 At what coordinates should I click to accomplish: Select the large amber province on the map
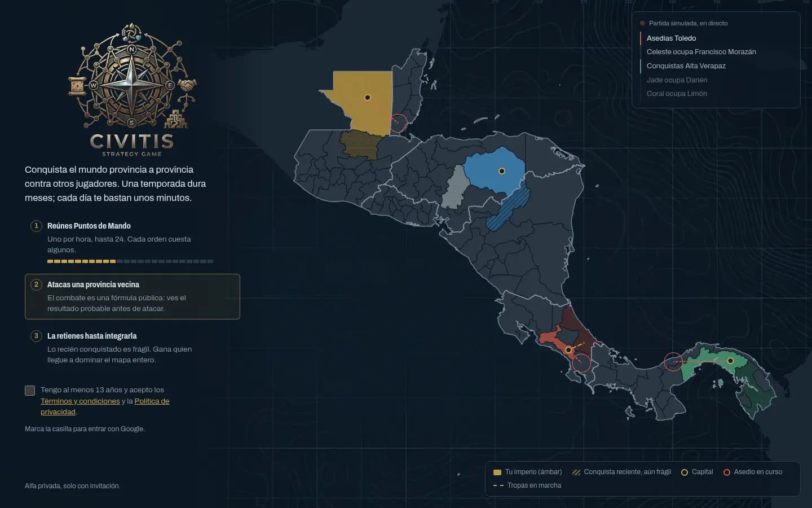click(x=364, y=104)
